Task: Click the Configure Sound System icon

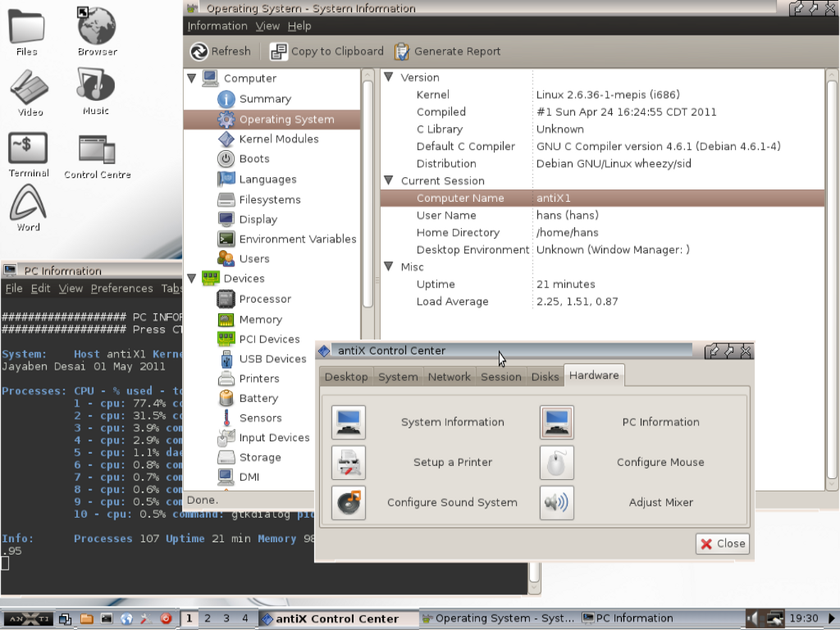Action: (x=349, y=503)
